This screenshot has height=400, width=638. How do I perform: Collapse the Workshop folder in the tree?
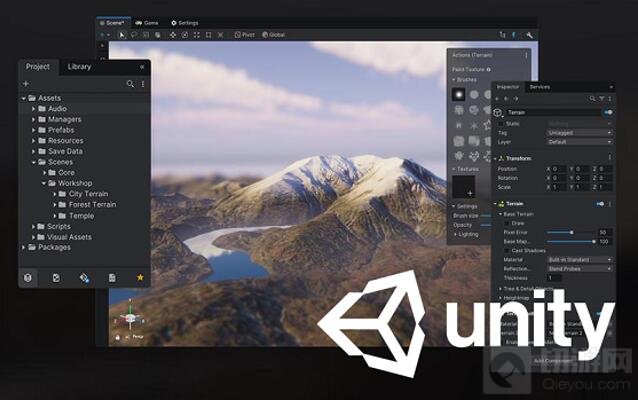click(46, 183)
